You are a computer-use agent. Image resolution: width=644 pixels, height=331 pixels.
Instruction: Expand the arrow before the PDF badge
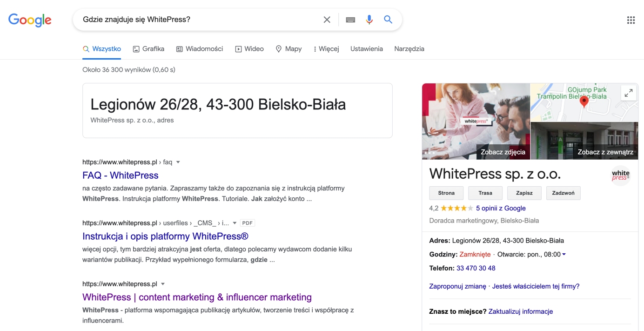tap(235, 223)
